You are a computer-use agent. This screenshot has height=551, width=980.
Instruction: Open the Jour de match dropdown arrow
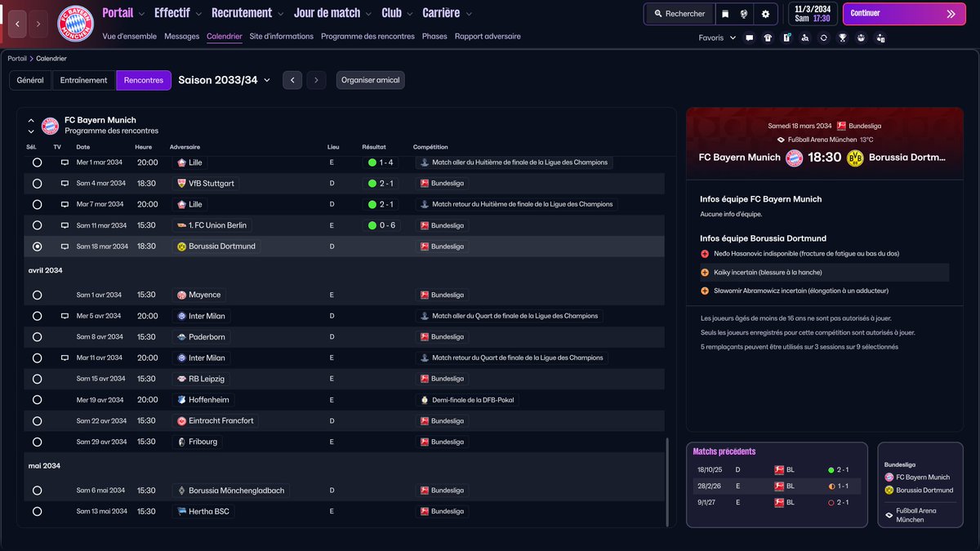click(369, 14)
